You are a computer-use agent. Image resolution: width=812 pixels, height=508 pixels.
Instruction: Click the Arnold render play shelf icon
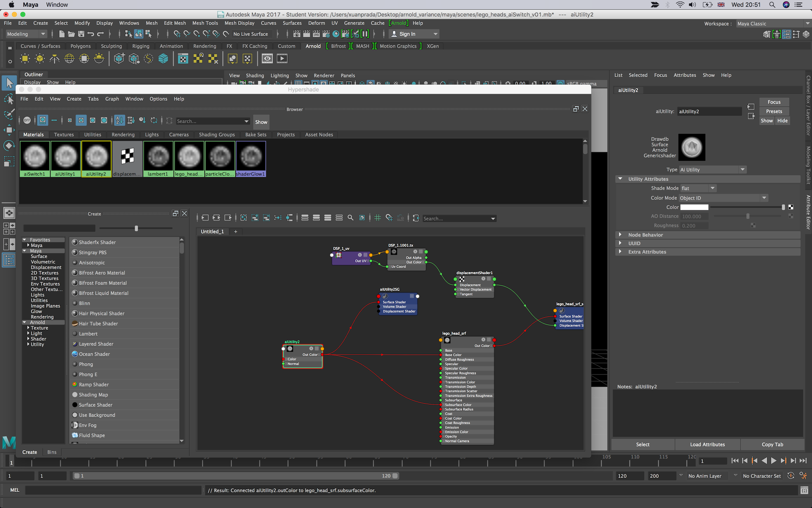coord(282,59)
